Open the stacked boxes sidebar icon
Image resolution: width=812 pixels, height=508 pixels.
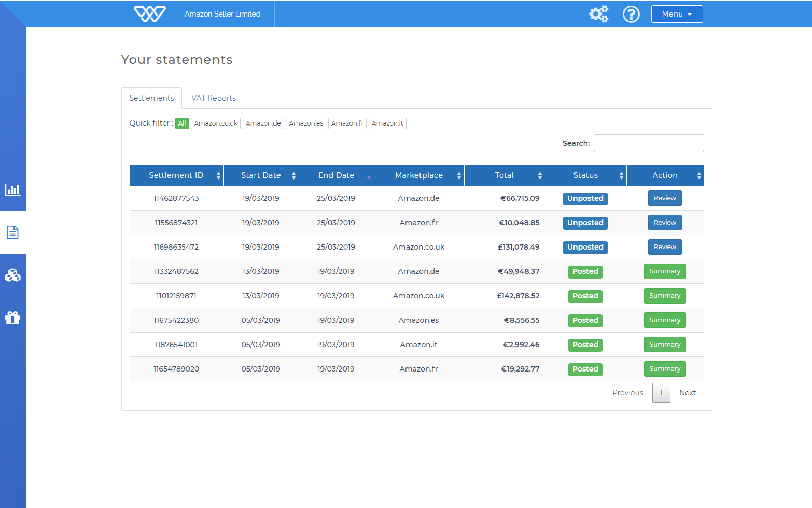click(x=13, y=275)
